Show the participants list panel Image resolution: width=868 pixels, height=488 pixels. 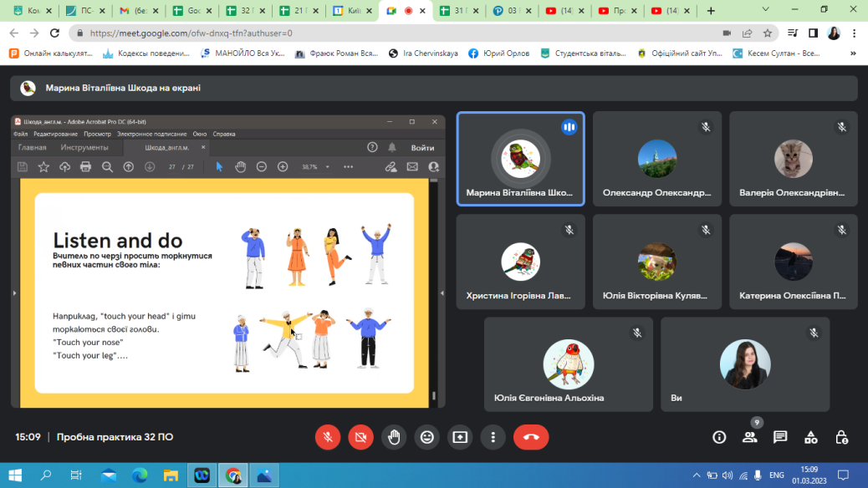pyautogui.click(x=749, y=437)
